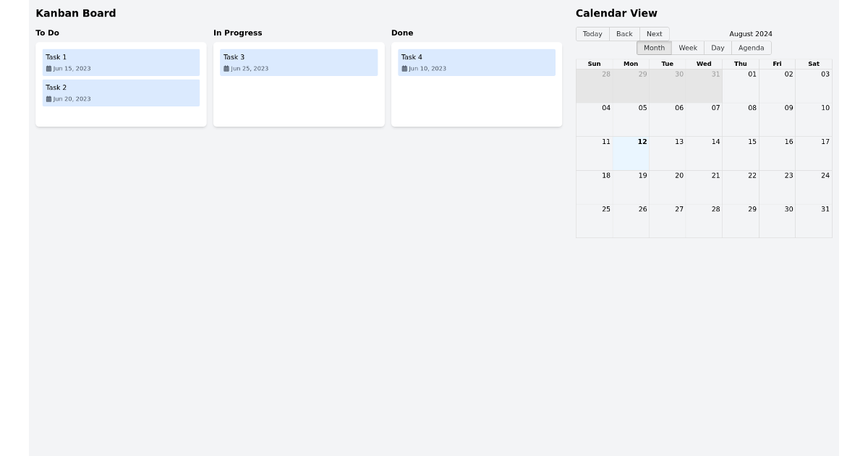Image resolution: width=868 pixels, height=456 pixels.
Task: Click the August 31 calendar cell
Action: tap(814, 220)
